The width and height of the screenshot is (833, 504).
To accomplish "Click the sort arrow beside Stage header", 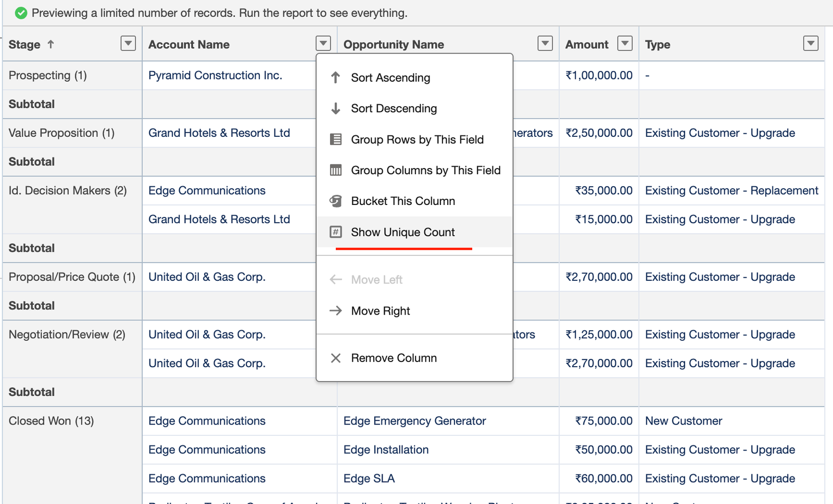I will tap(51, 44).
